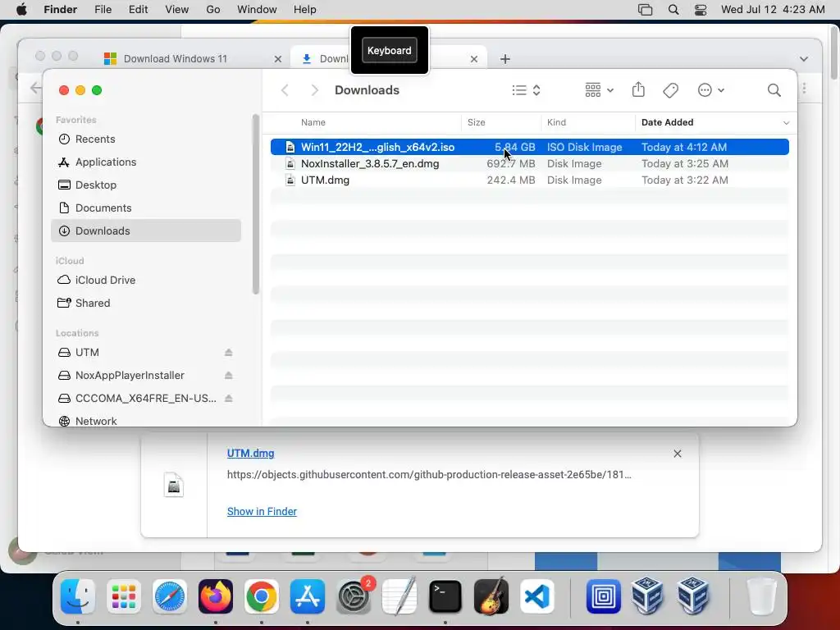
Task: Open the View menu
Action: point(177,10)
